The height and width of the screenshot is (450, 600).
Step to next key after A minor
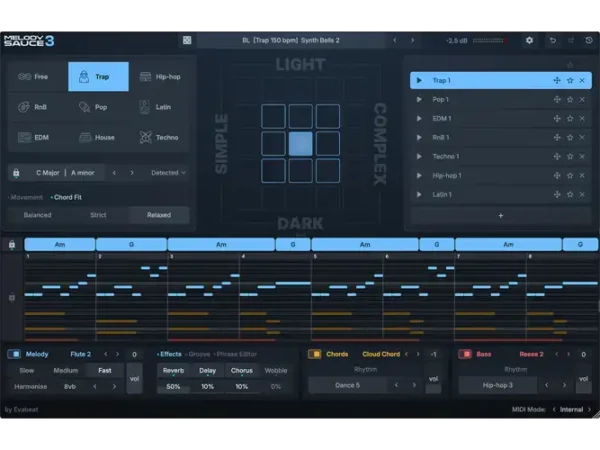coord(132,173)
